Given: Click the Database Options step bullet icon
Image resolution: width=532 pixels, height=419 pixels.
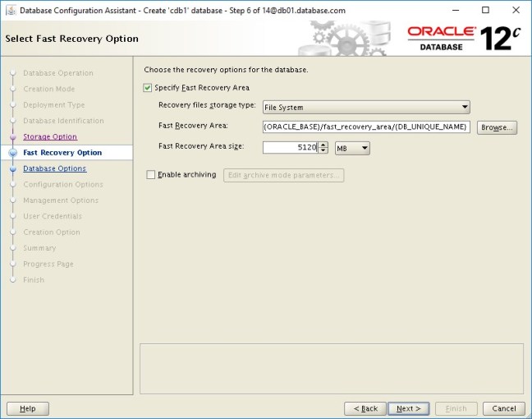Looking at the screenshot, I should click(x=13, y=168).
